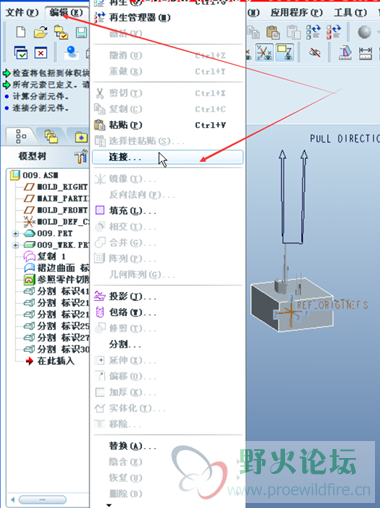Screen dimensions: 380x508
Task: Click the 编辑(E) menu
Action: pyautogui.click(x=66, y=13)
